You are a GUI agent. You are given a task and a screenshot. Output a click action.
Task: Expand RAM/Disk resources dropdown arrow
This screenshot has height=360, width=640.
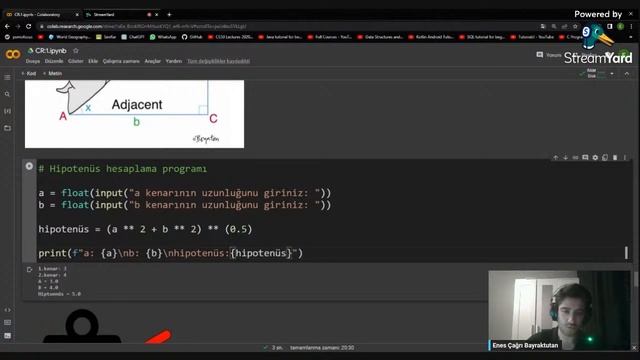coord(612,73)
